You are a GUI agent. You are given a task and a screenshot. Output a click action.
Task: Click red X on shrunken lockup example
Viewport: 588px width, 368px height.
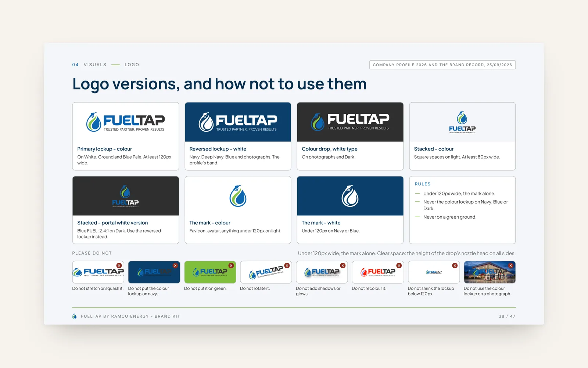455,265
